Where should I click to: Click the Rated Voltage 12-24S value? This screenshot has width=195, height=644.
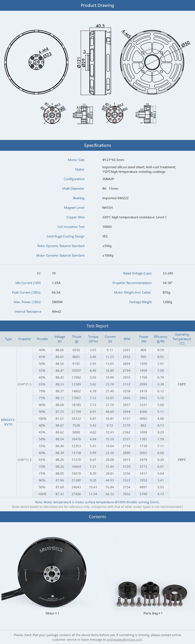click(168, 273)
